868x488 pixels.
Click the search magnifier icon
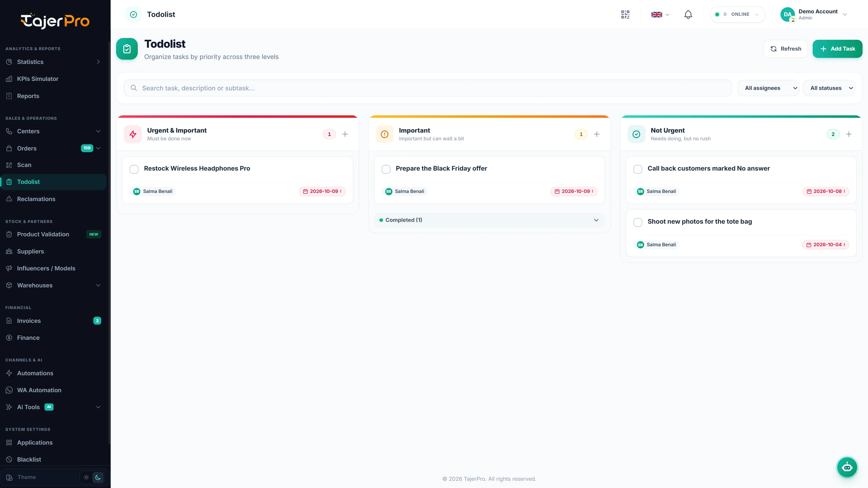134,88
